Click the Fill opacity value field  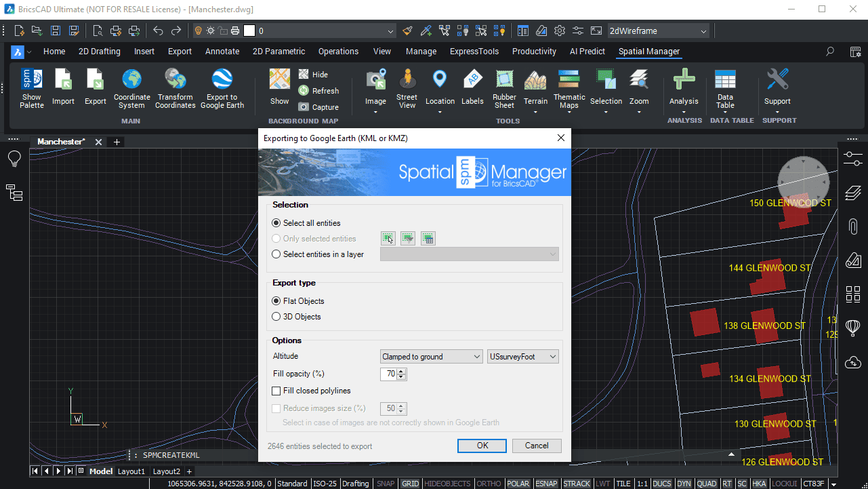389,374
